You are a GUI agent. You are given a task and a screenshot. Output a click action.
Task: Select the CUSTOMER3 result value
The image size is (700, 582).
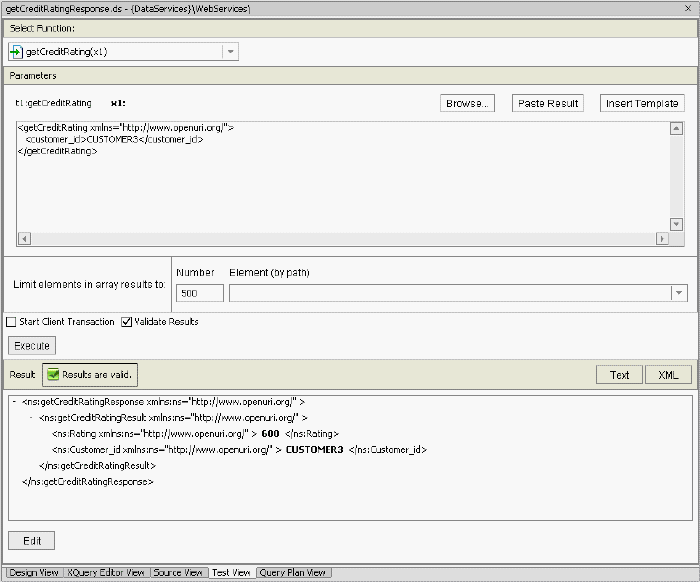[314, 449]
